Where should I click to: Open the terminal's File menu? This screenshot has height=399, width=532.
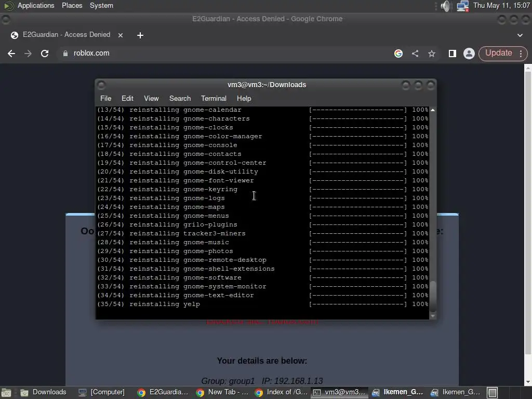point(105,98)
